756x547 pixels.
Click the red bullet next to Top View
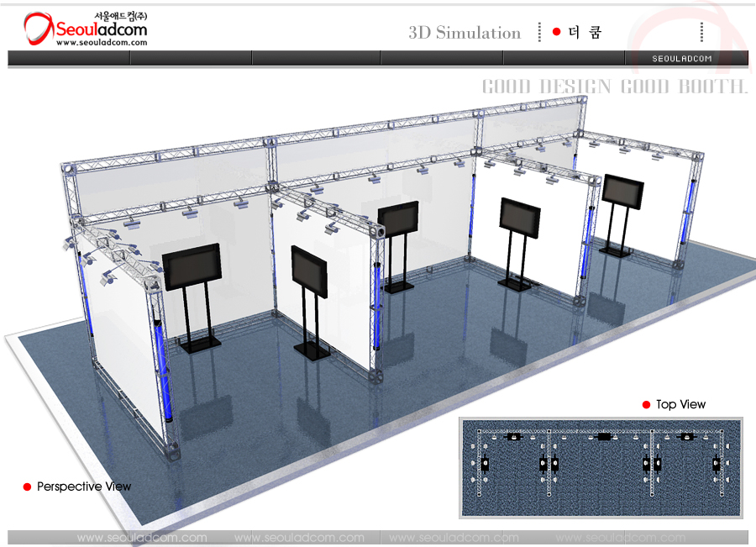click(x=646, y=405)
